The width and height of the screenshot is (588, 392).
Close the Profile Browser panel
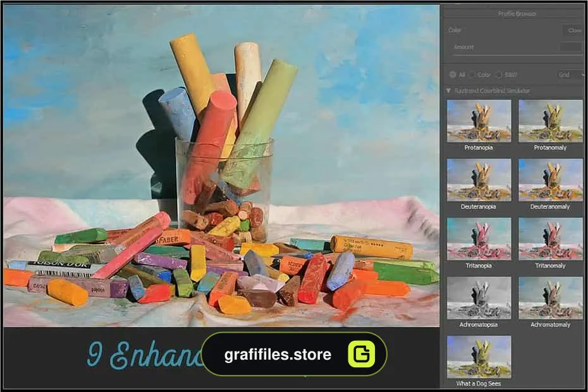click(x=573, y=30)
